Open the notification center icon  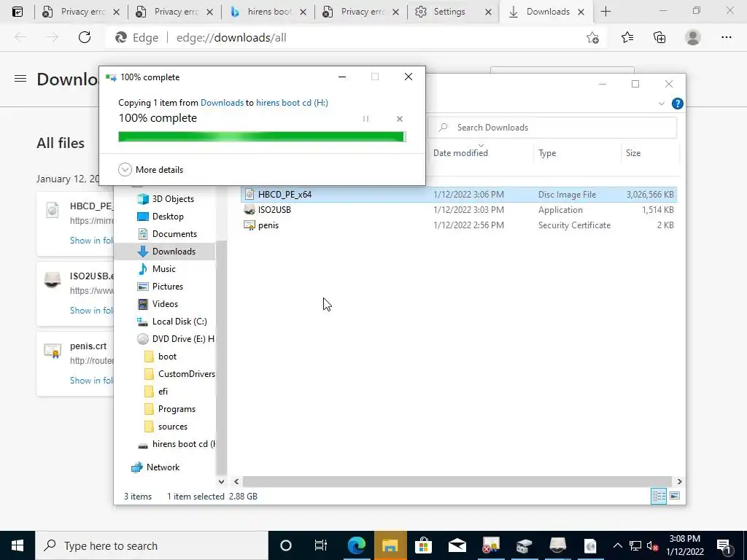(x=724, y=545)
